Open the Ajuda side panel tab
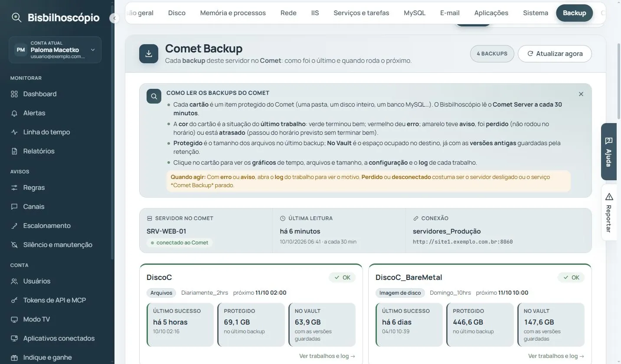The image size is (621, 364). click(609, 152)
